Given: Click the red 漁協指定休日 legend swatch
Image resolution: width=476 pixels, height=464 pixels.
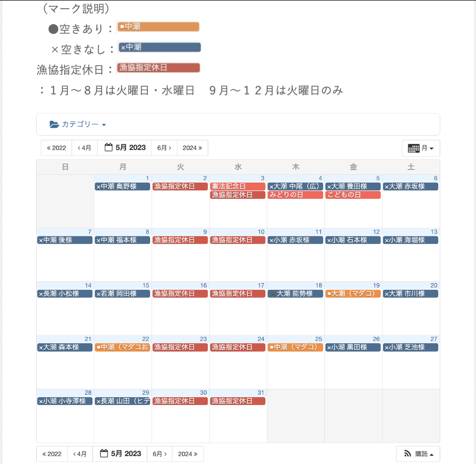Looking at the screenshot, I should [x=159, y=68].
